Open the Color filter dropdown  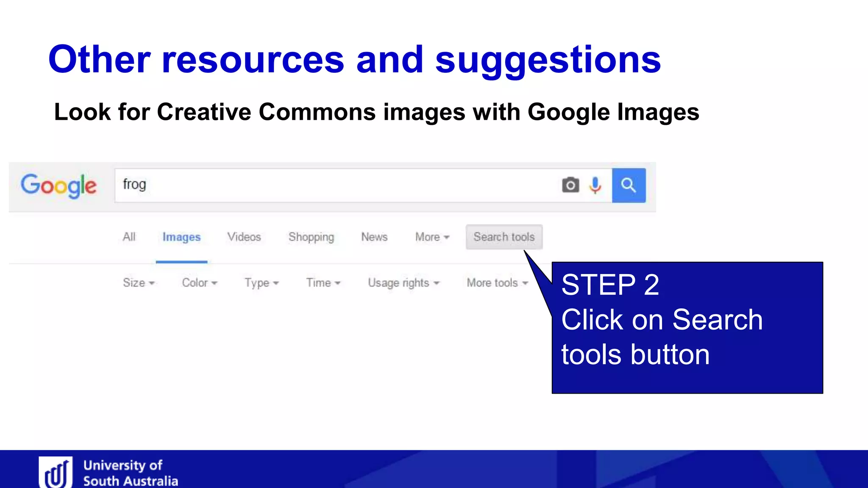click(x=200, y=283)
